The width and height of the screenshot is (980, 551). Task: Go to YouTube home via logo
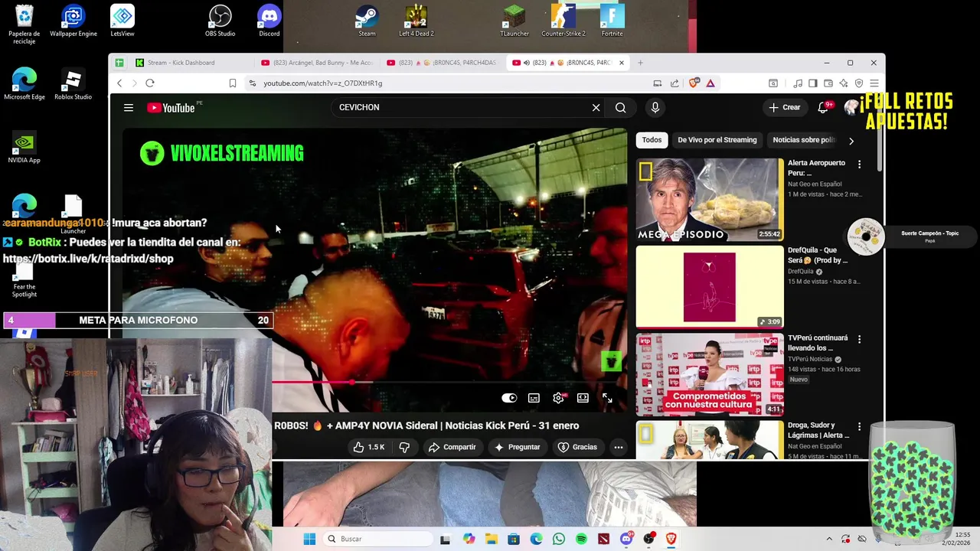coord(171,108)
